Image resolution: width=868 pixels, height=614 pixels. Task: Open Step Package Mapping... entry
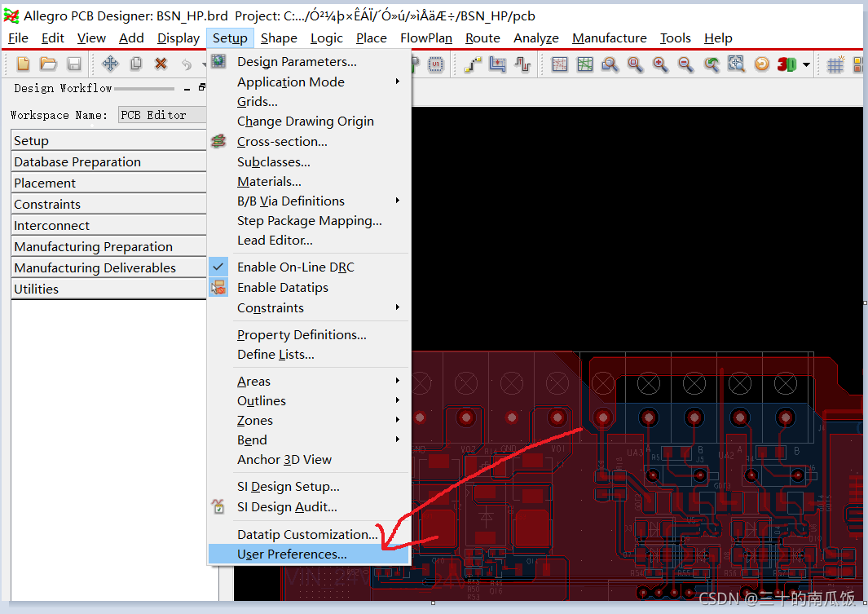pyautogui.click(x=309, y=220)
